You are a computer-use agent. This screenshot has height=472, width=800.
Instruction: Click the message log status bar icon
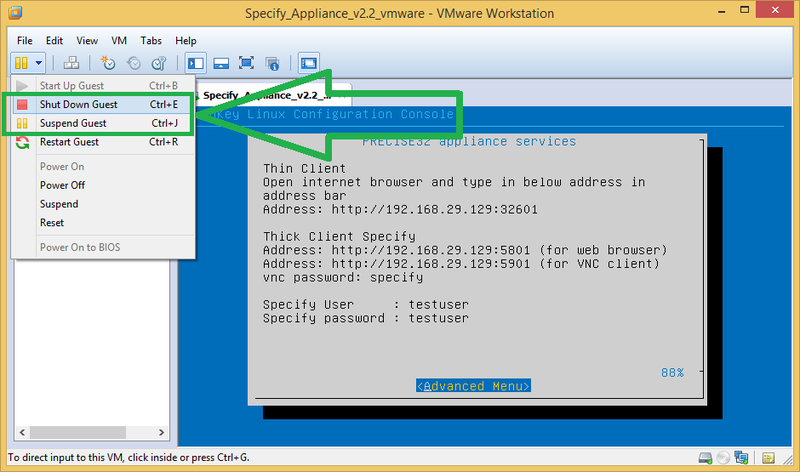(x=768, y=458)
